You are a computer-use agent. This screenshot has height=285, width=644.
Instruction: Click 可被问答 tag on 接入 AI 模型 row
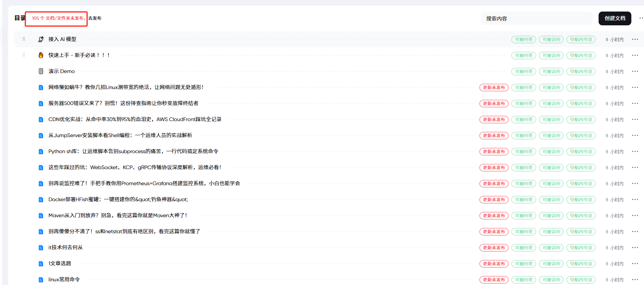coord(523,39)
